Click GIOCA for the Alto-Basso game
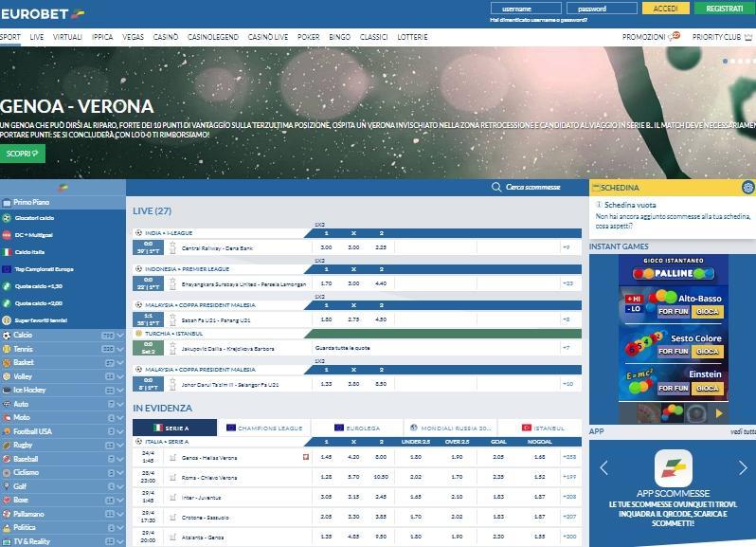 708,312
